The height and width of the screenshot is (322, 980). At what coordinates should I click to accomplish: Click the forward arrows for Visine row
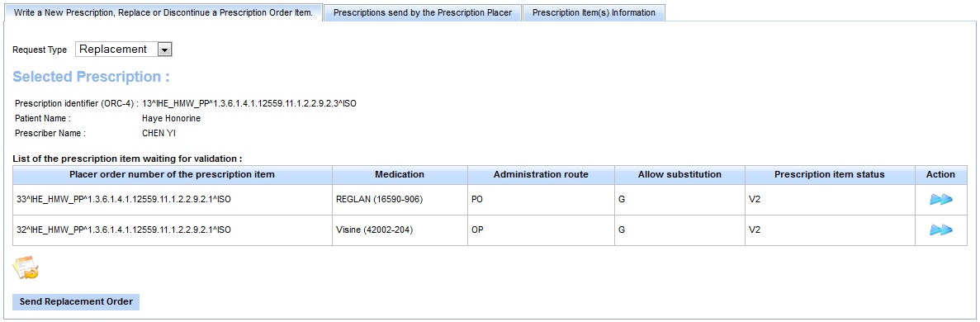pyautogui.click(x=940, y=230)
